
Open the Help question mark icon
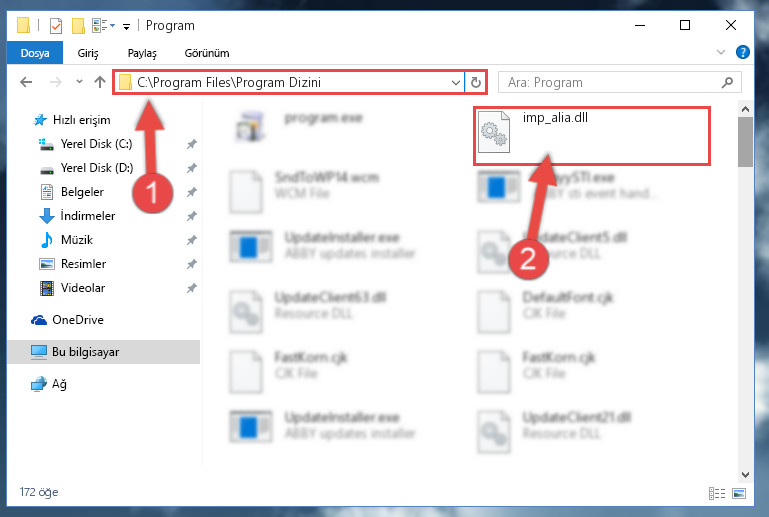(x=743, y=52)
